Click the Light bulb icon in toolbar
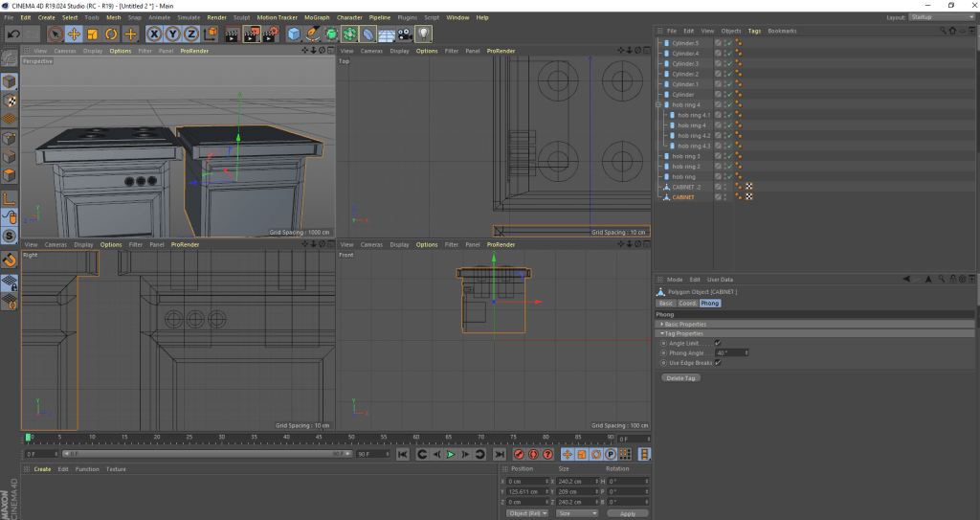Screen dimensions: 980x520 coord(424,34)
